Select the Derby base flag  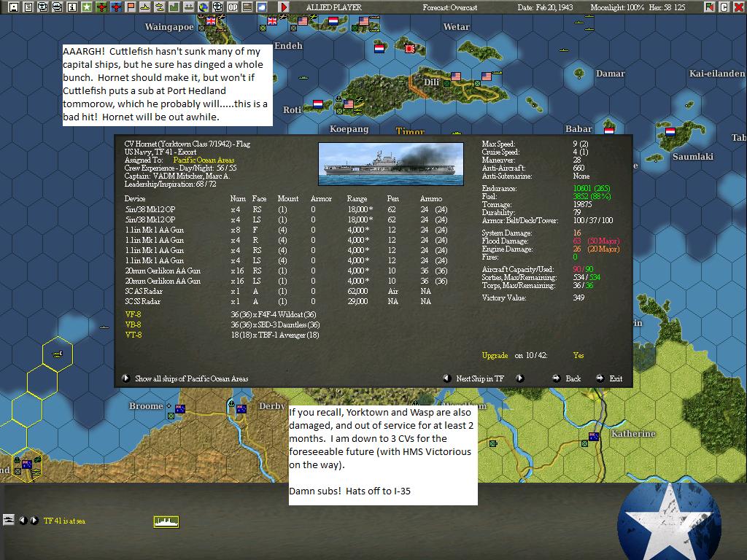[241, 409]
